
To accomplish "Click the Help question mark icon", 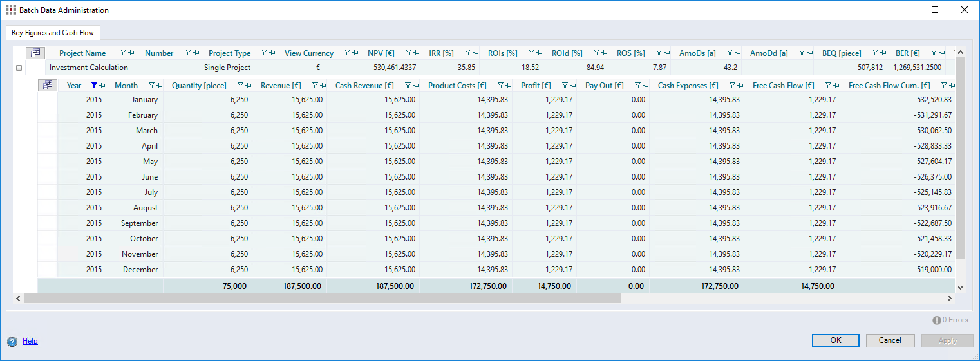I will coord(12,342).
